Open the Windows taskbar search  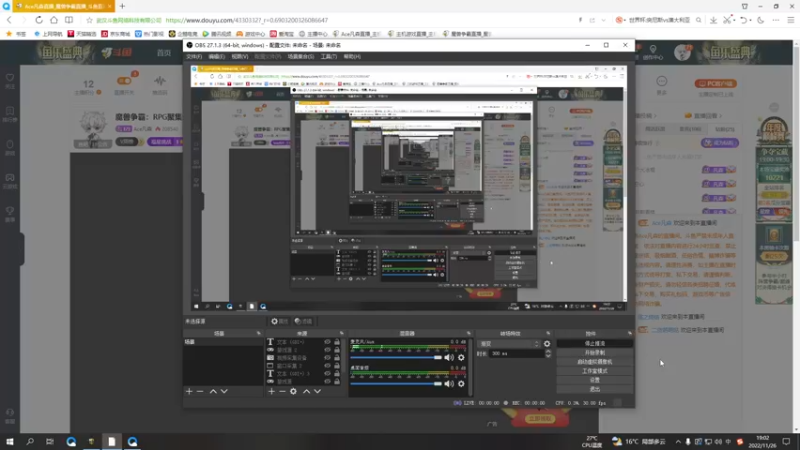[30, 441]
